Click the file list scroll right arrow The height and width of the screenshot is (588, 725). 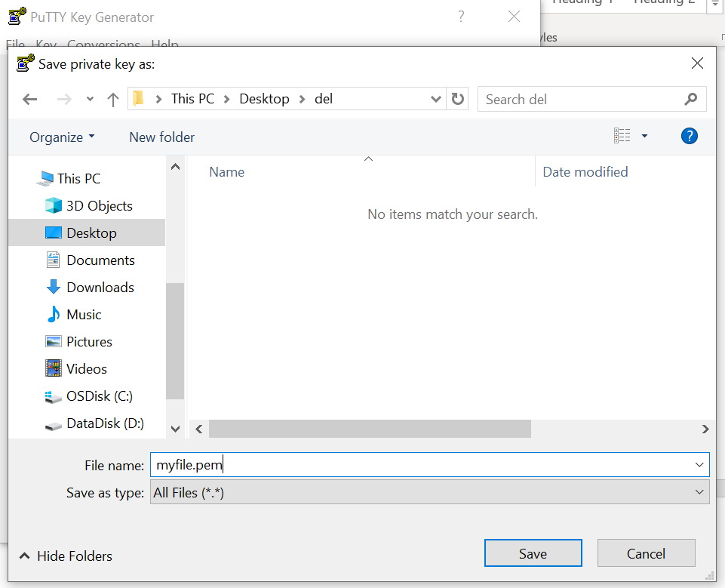pos(705,429)
